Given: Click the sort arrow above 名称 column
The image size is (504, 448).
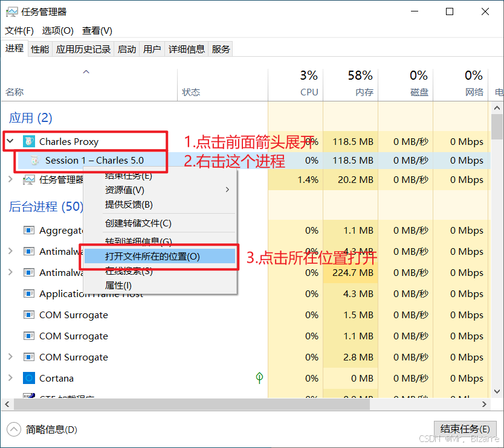Looking at the screenshot, I should tap(86, 72).
